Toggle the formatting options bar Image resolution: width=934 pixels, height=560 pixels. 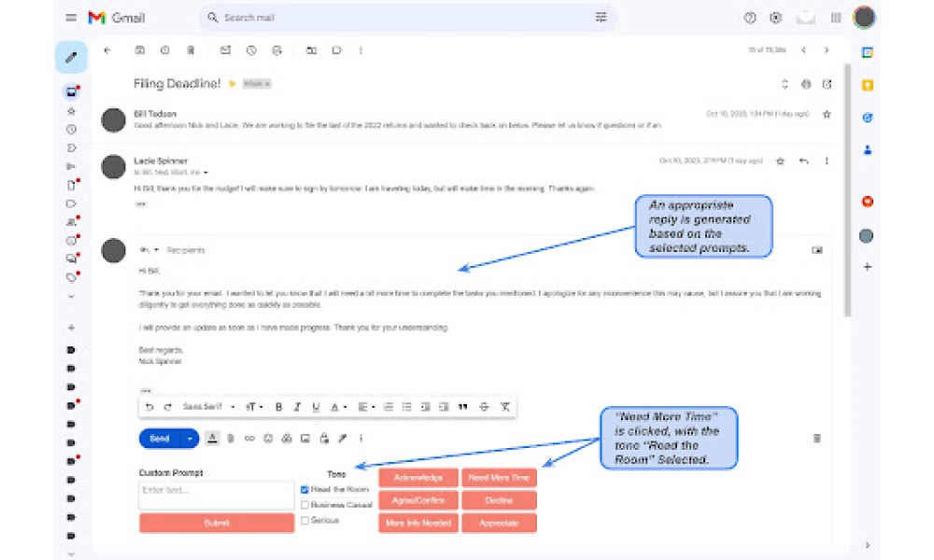[x=212, y=439]
